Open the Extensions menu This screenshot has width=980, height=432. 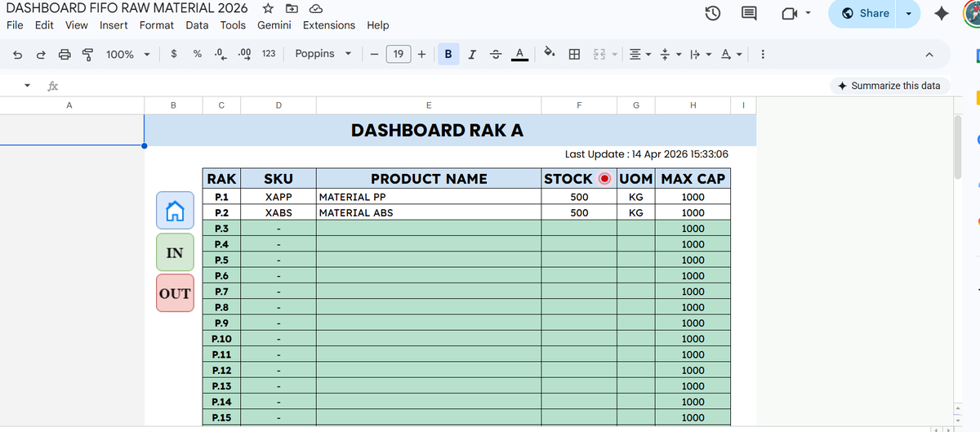[329, 25]
